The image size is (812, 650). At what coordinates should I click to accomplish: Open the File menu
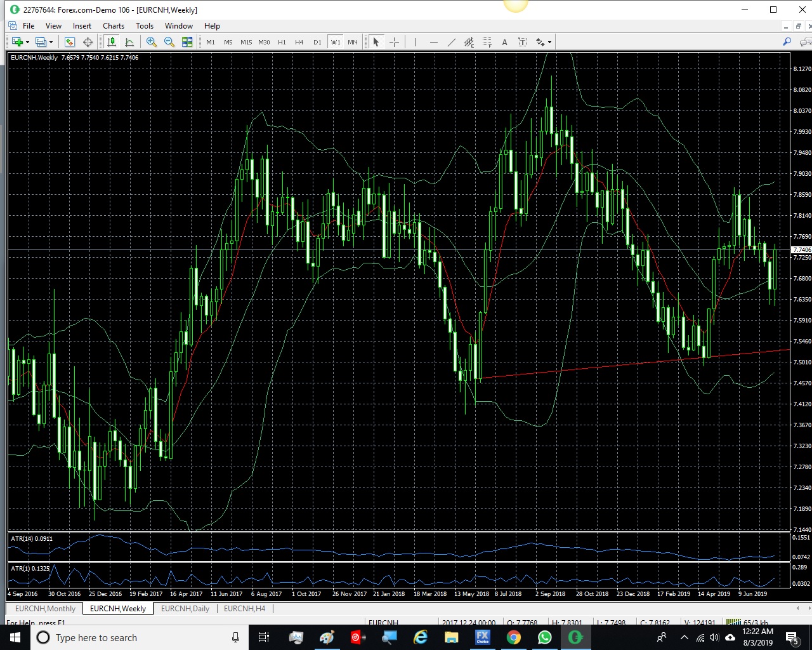click(29, 26)
